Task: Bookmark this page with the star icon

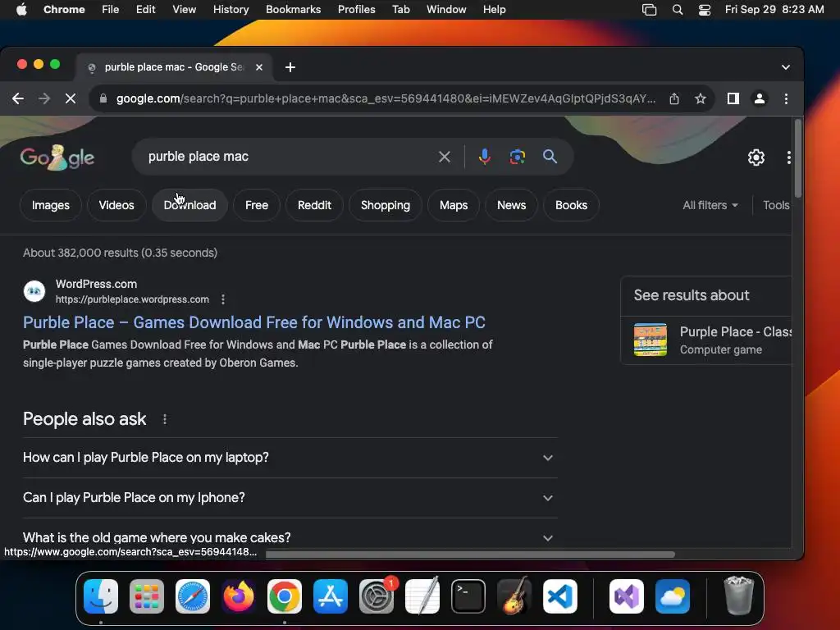Action: pyautogui.click(x=701, y=98)
